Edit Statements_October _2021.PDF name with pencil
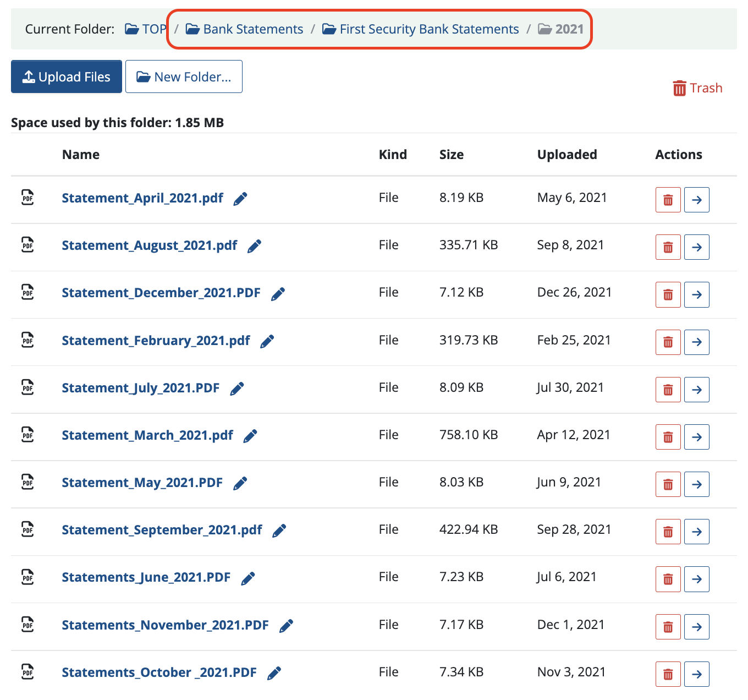The image size is (748, 700). (x=274, y=673)
